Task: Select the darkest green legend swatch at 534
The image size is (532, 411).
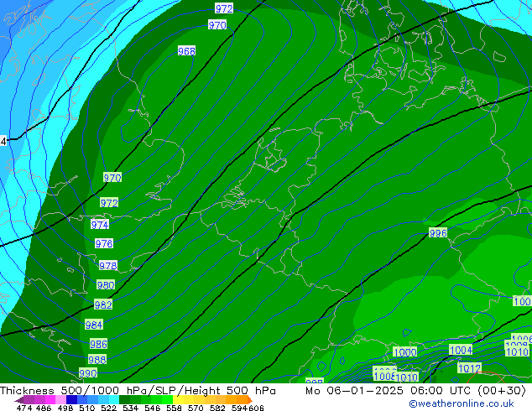Action: click(124, 400)
